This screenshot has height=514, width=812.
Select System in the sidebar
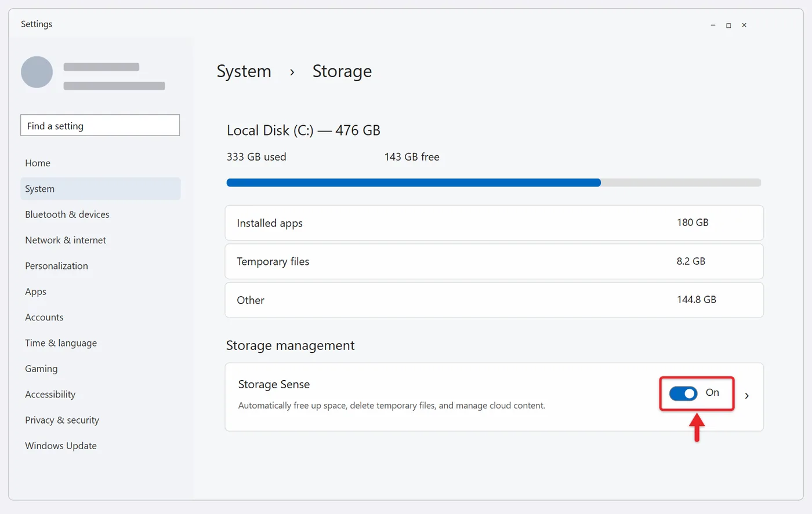[100, 189]
